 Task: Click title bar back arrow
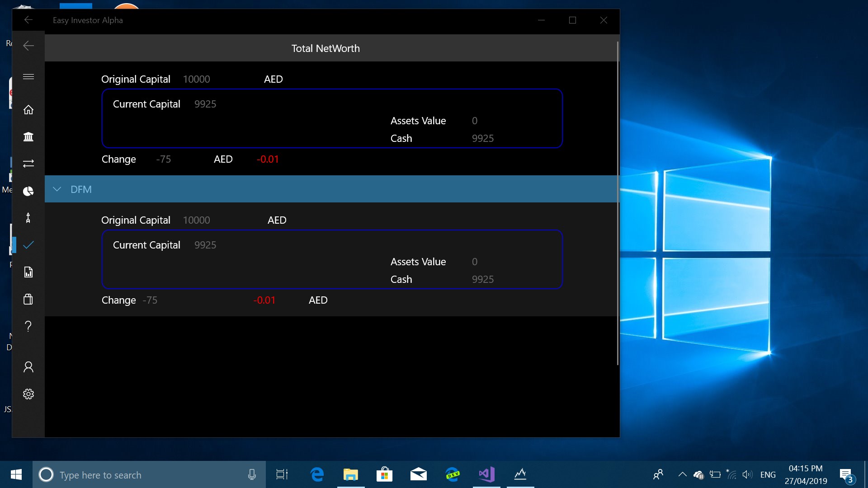[x=28, y=20]
